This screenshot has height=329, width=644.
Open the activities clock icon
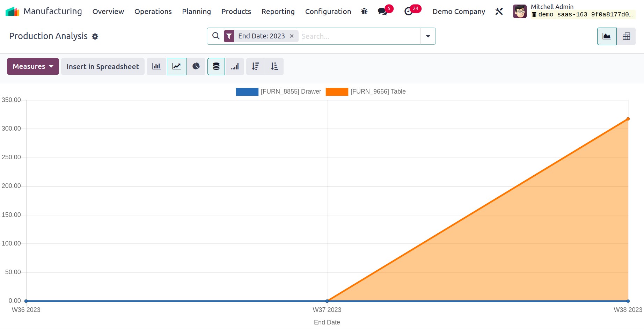408,12
